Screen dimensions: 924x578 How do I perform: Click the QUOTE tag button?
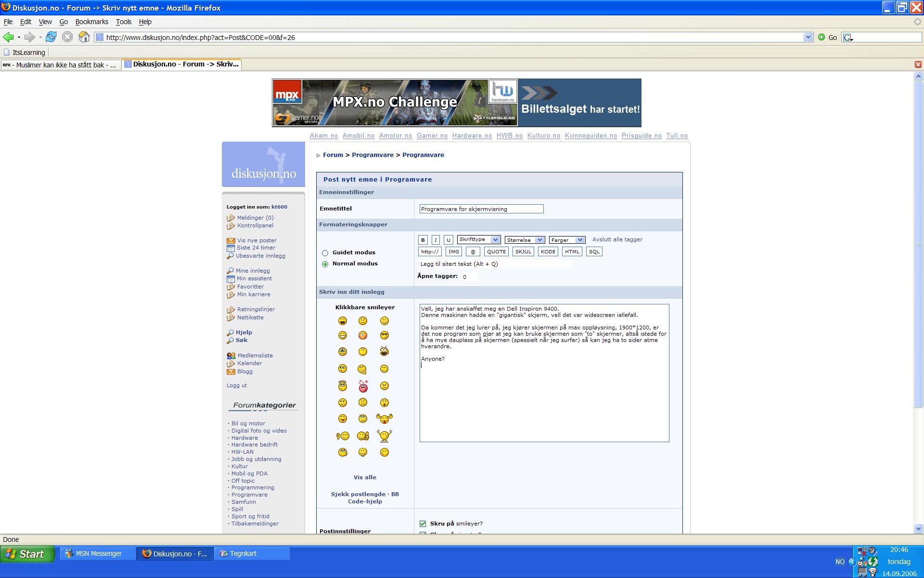496,251
